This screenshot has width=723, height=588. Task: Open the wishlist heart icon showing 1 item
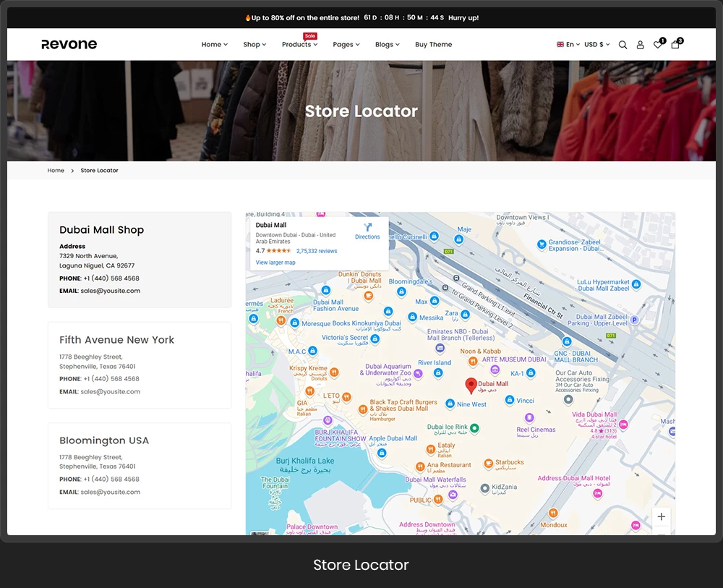point(657,45)
